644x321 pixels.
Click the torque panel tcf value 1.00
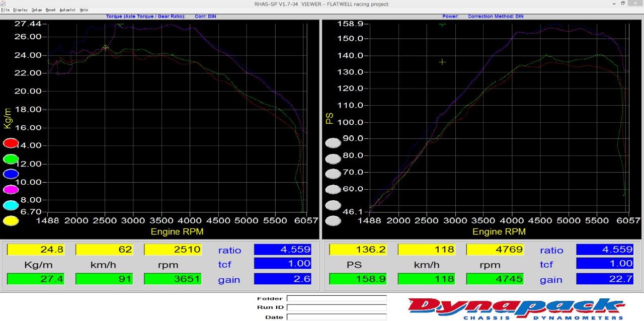[283, 263]
